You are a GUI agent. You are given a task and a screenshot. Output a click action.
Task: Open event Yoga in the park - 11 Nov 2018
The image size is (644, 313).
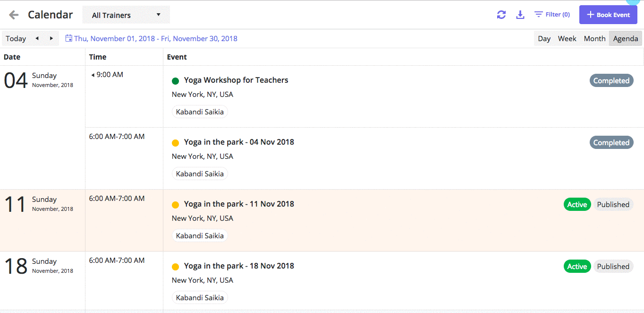pos(239,204)
